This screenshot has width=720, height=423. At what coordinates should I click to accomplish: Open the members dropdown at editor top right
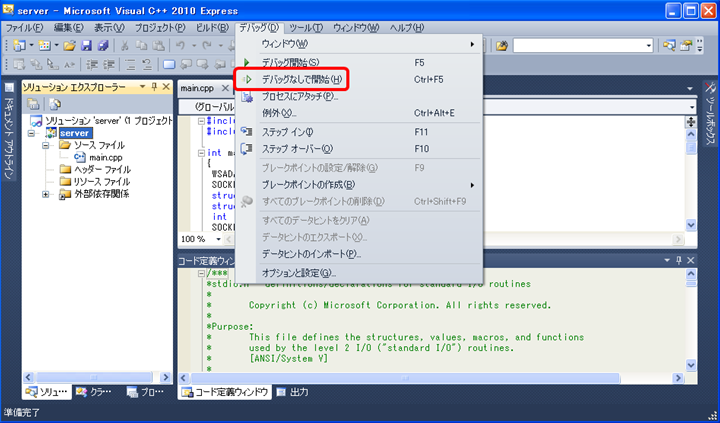coord(692,107)
